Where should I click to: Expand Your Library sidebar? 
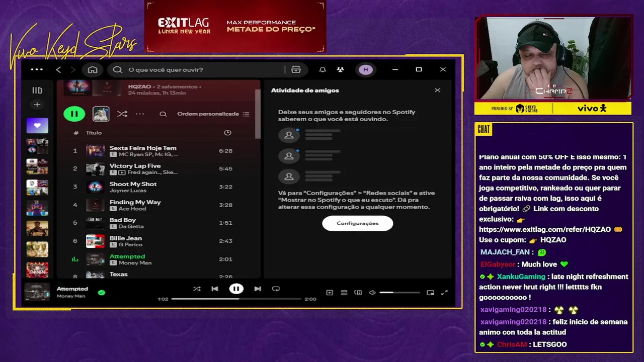coord(37,90)
